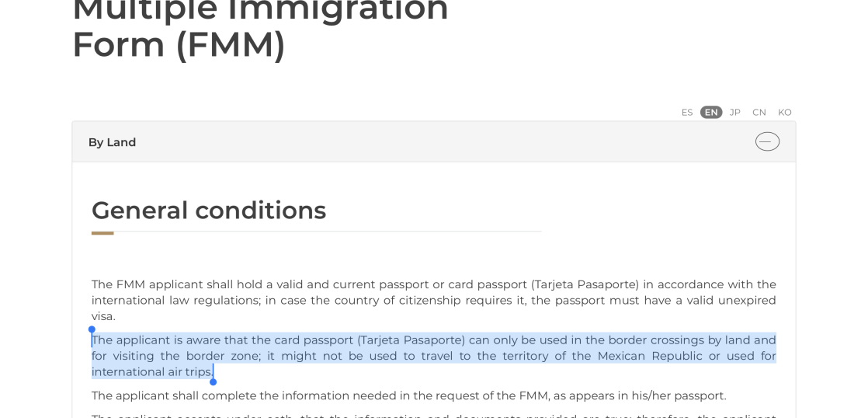Click the highlighted card passport paragraph
The image size is (868, 418).
click(433, 356)
